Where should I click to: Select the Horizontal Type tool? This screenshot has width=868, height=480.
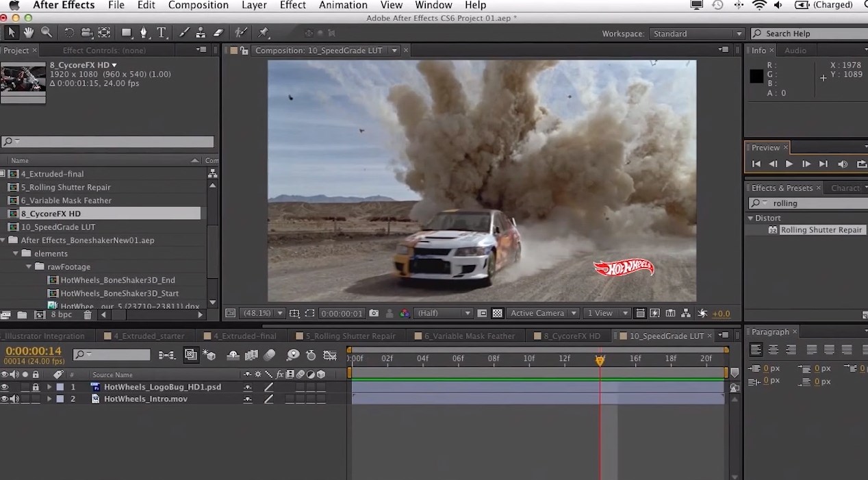click(x=162, y=33)
